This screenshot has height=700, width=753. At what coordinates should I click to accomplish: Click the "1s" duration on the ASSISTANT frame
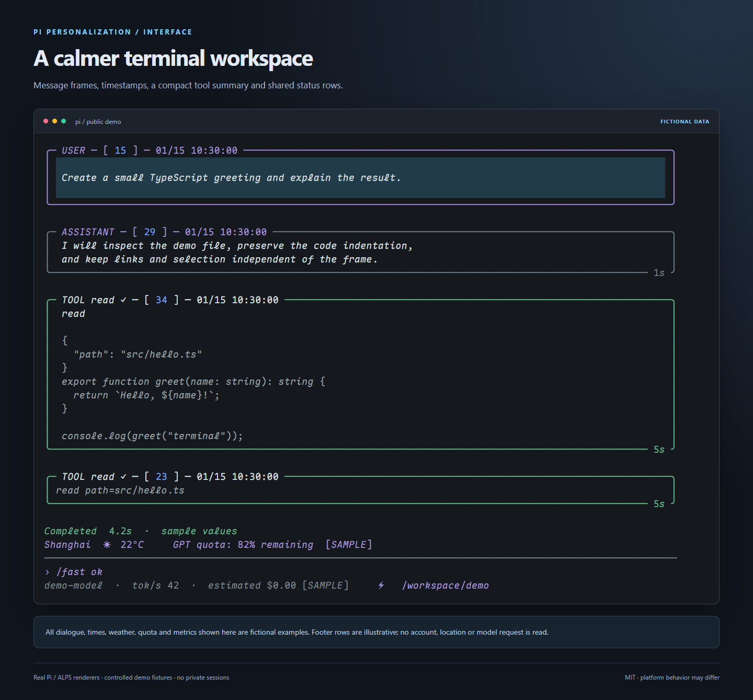coord(659,273)
